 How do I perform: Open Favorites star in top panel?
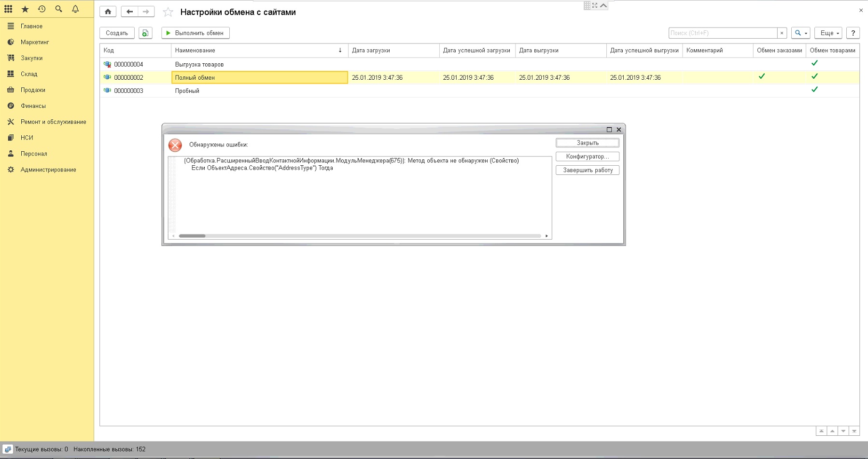point(25,9)
